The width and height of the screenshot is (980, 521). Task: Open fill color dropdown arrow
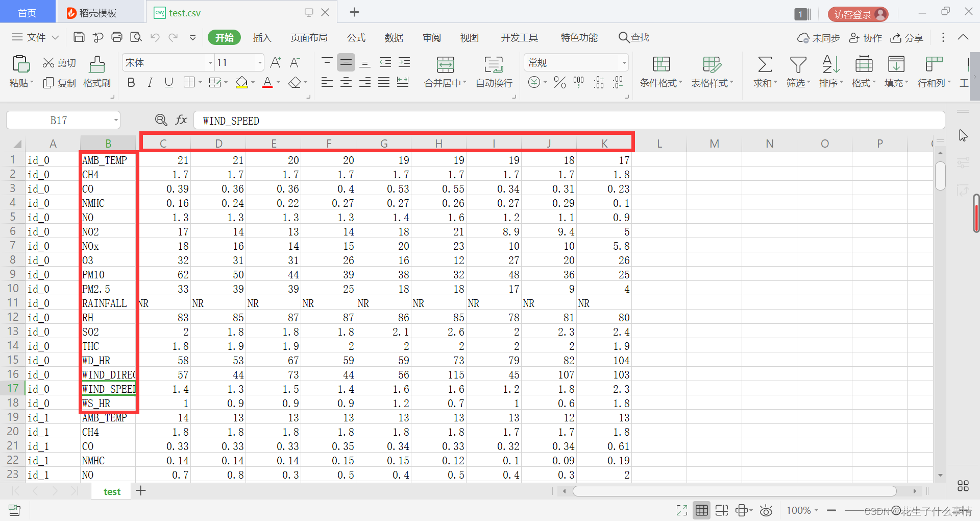(253, 83)
